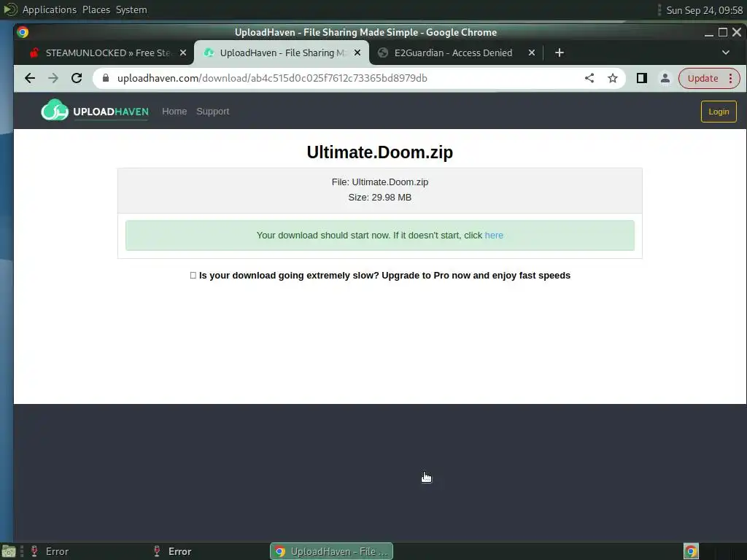
Task: Click the show desktop icon in taskbar
Action: pyautogui.click(x=9, y=551)
